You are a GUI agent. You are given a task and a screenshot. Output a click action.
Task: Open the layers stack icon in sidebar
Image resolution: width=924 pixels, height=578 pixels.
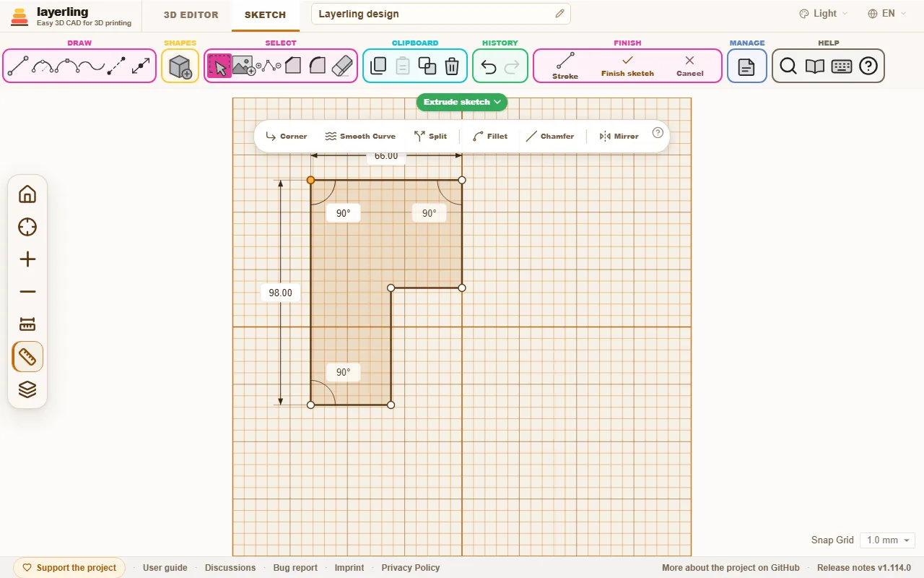pos(27,389)
